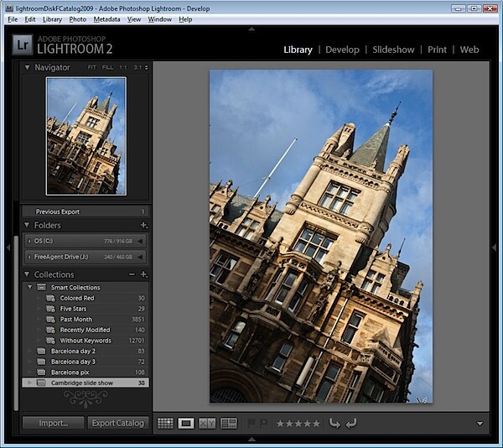503x448 pixels.
Task: Set navigator zoom to FILL
Action: (107, 67)
